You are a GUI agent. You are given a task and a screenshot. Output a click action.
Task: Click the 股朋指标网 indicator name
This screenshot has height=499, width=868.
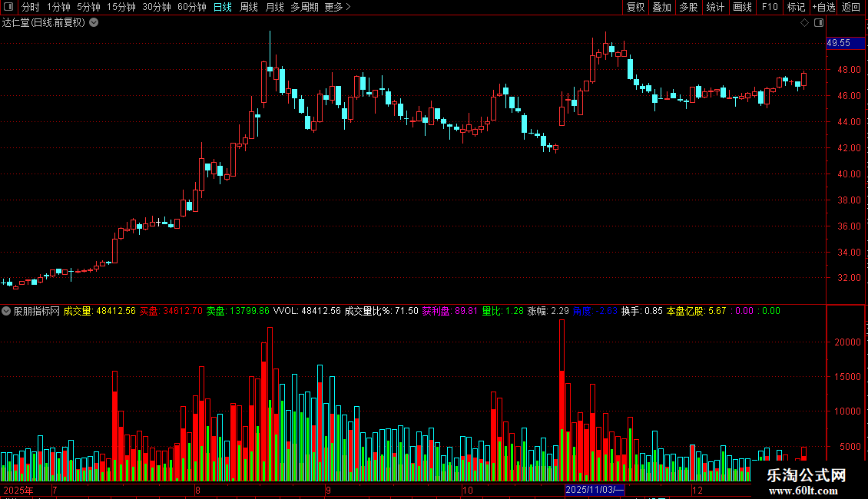point(37,311)
